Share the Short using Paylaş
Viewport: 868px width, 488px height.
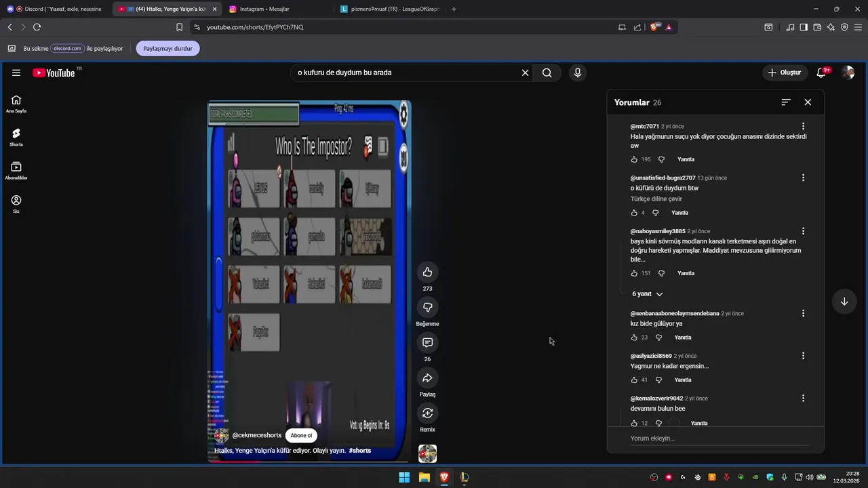(x=427, y=378)
